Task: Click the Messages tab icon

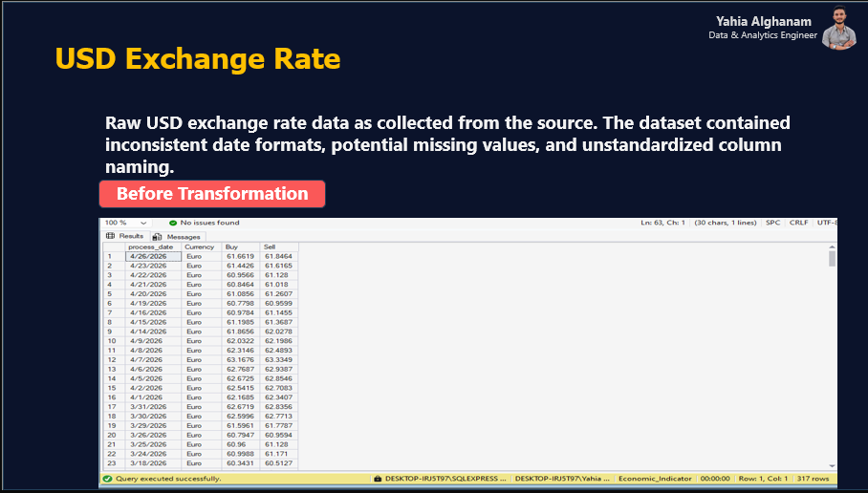Action: (157, 237)
